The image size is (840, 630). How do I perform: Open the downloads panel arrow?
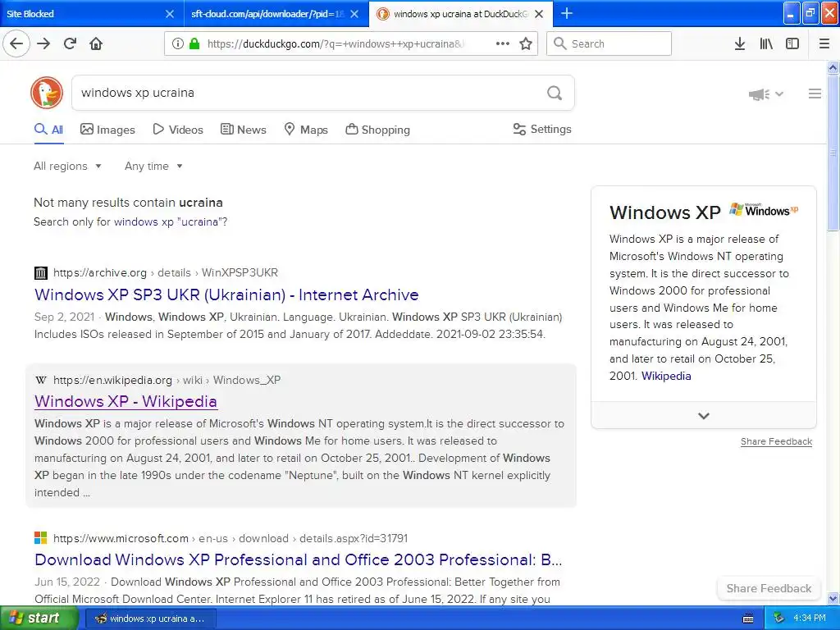740,43
